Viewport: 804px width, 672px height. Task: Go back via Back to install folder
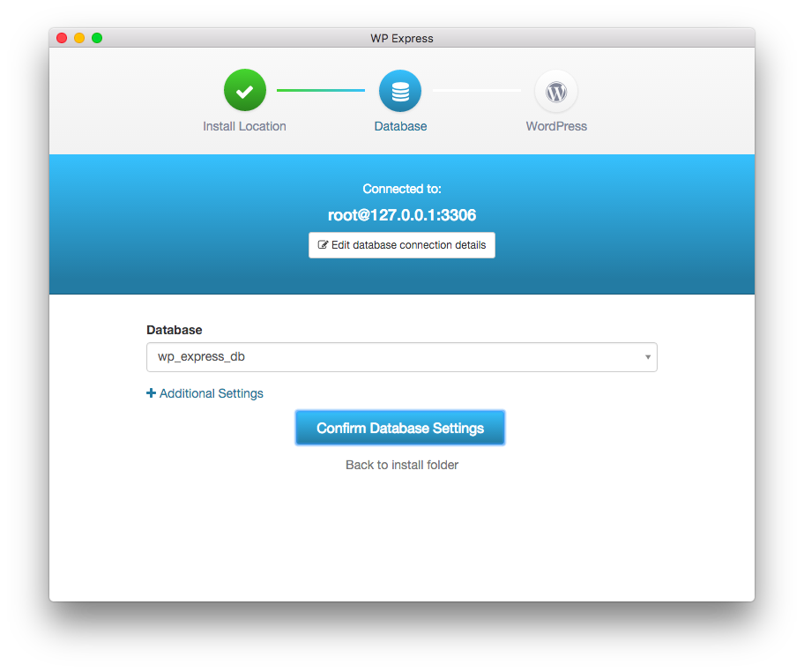click(402, 465)
